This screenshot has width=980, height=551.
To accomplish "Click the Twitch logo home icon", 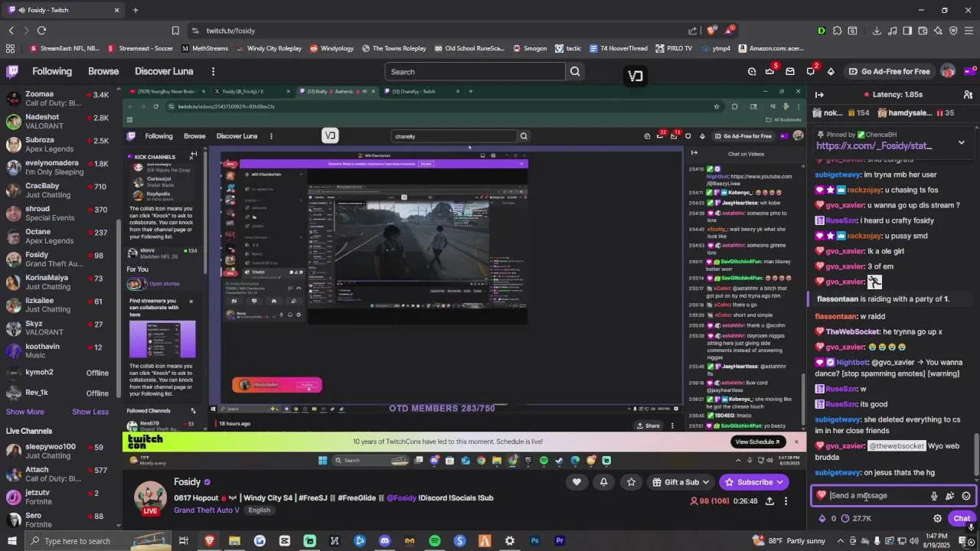I will (12, 71).
